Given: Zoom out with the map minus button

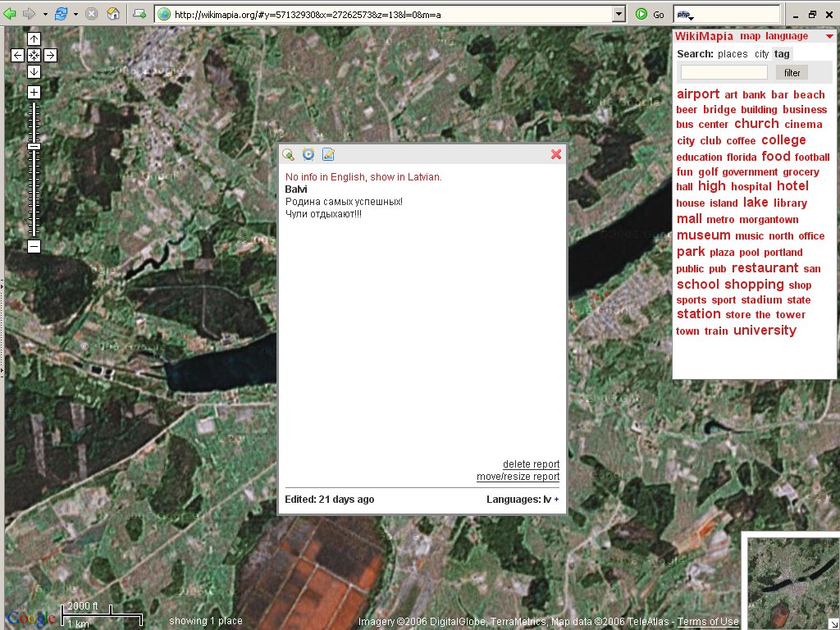Looking at the screenshot, I should (34, 246).
